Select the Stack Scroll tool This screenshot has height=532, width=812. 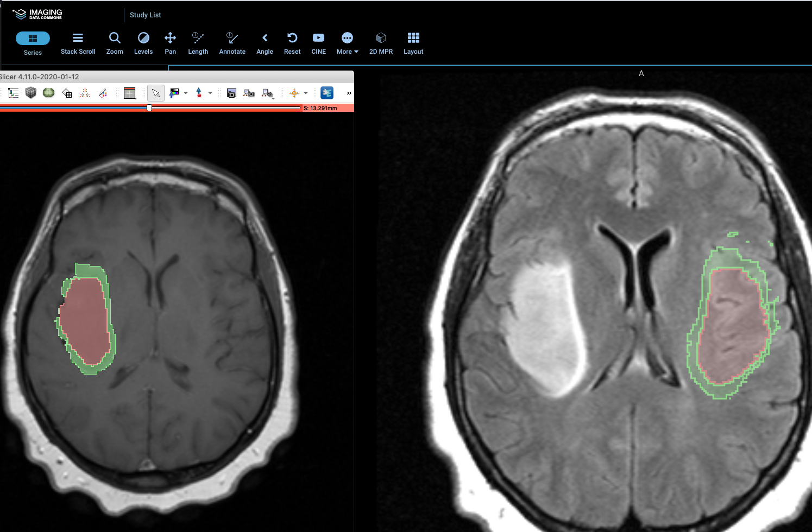78,43
